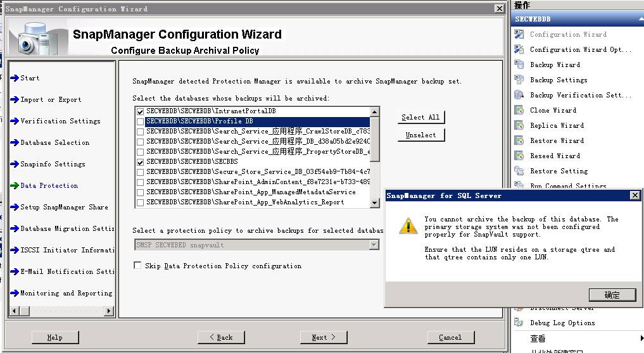Collapse the SECWEBDB actions section header
This screenshot has width=644, height=353.
641,19
